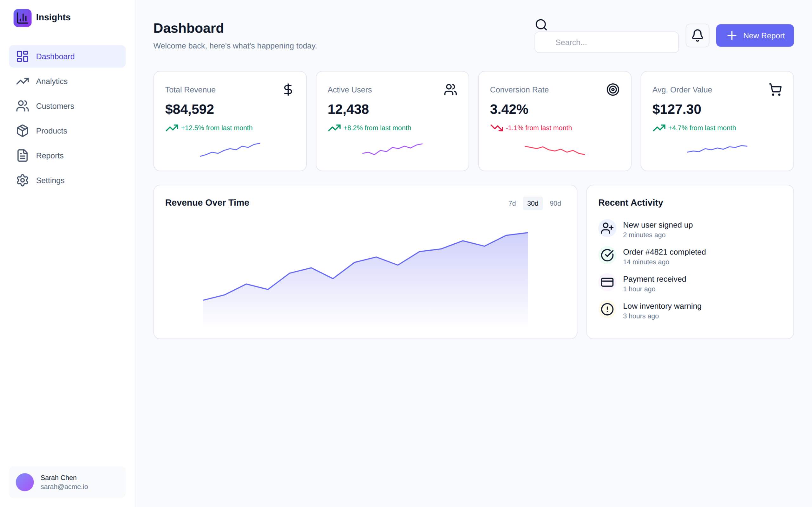Click the payment received card icon
812x507 pixels.
coord(607,282)
